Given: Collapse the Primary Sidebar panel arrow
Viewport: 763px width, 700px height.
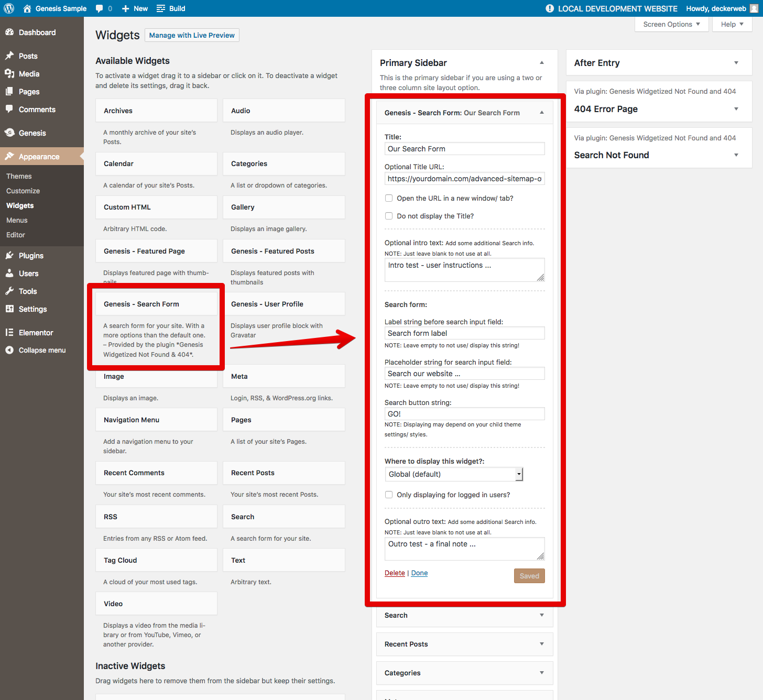Looking at the screenshot, I should click(x=542, y=63).
